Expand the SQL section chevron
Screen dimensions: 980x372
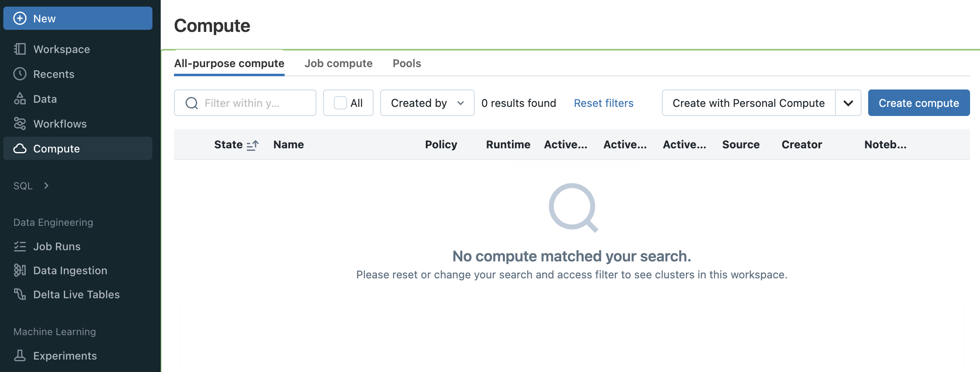[46, 186]
